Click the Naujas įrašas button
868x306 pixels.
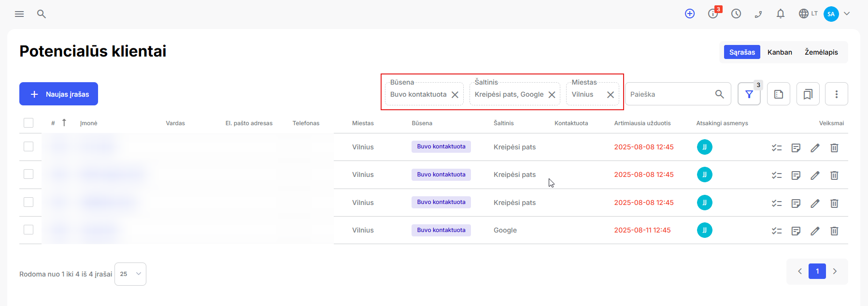click(x=58, y=94)
